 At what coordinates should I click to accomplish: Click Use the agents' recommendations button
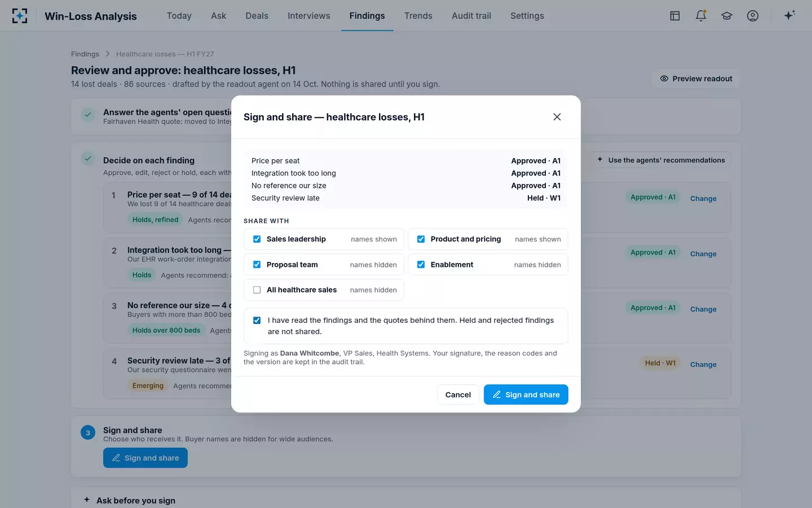pyautogui.click(x=661, y=160)
